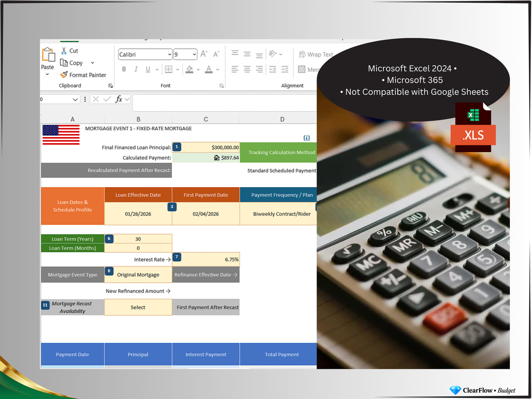
Task: Click the Payment Date table header
Action: point(73,355)
